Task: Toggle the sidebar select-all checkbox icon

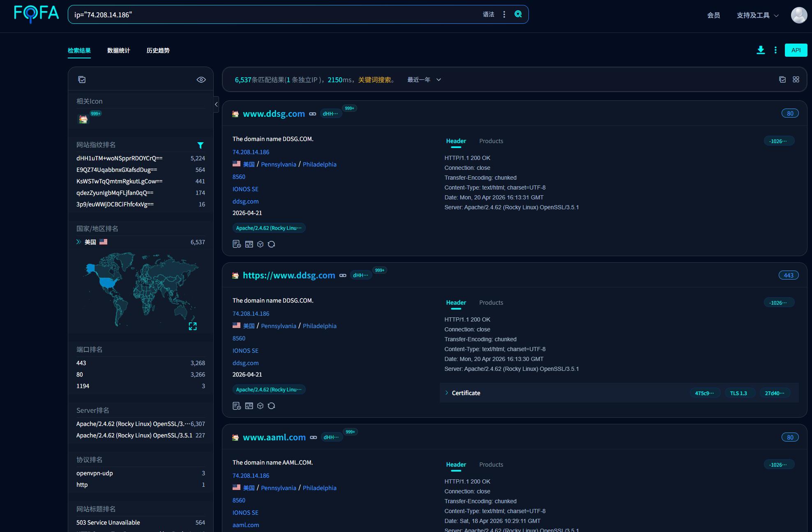Action: coord(82,80)
